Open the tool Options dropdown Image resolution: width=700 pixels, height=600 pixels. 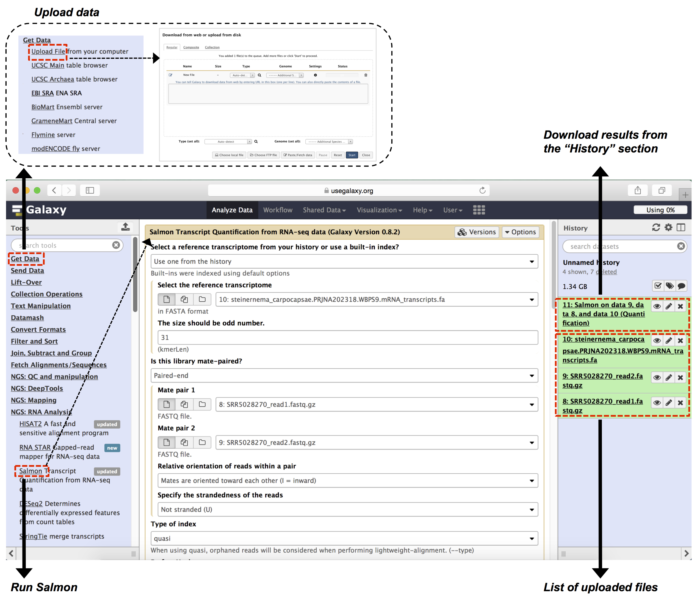[520, 232]
